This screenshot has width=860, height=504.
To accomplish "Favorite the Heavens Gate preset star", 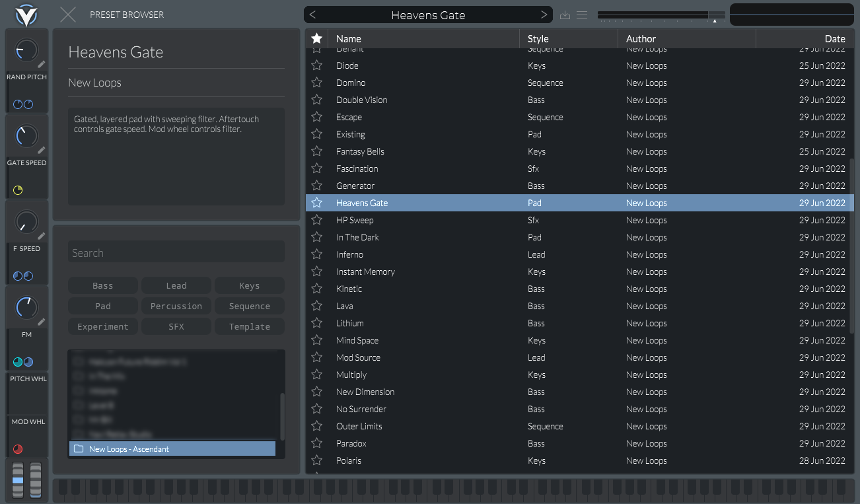I will 317,203.
